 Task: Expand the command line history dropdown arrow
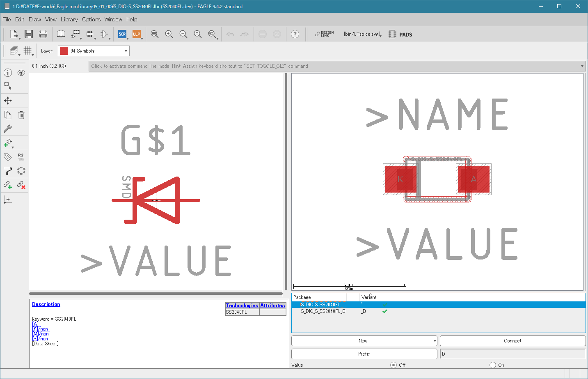coord(582,66)
